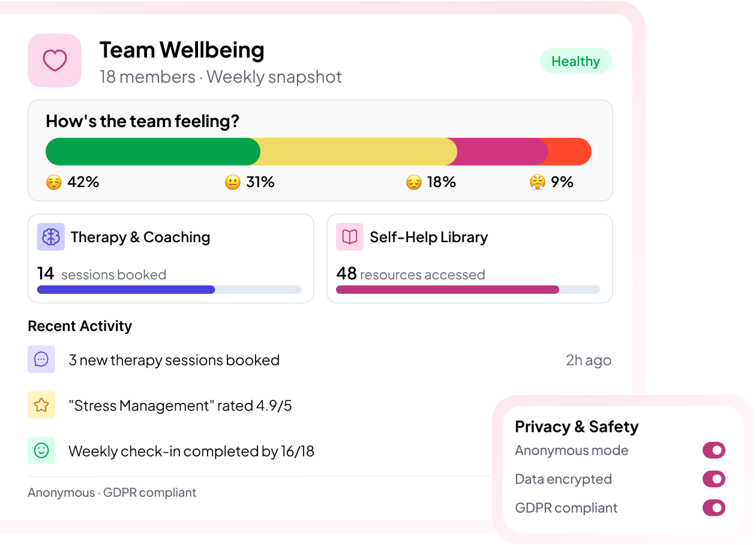Click the green segment of the mood bar
Image resolution: width=756 pixels, height=545 pixels.
pyautogui.click(x=152, y=152)
